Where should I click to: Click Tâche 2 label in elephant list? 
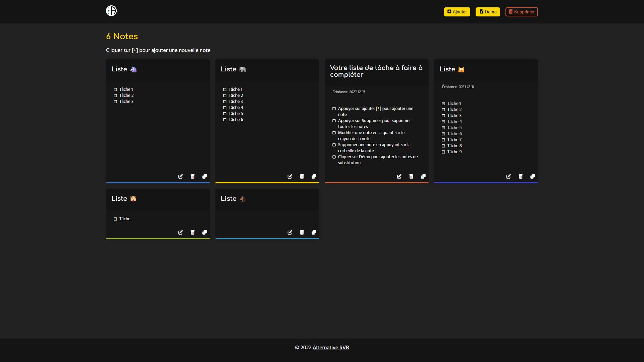pos(236,96)
